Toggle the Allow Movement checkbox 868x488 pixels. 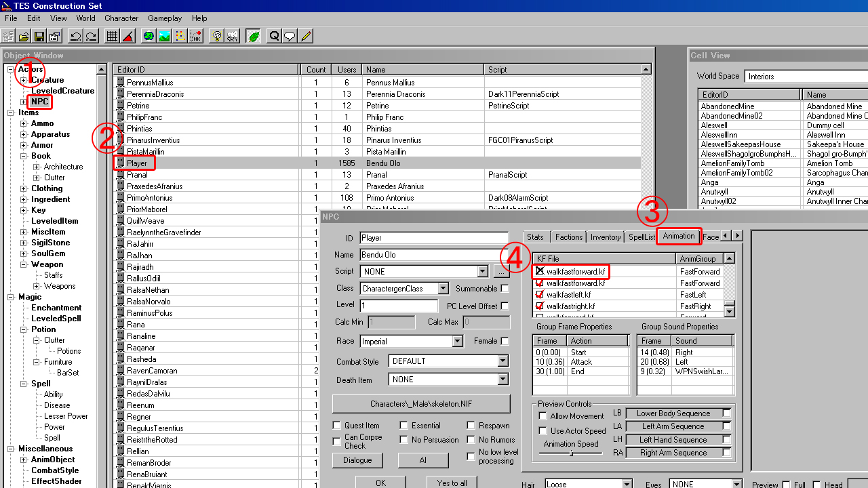[542, 416]
